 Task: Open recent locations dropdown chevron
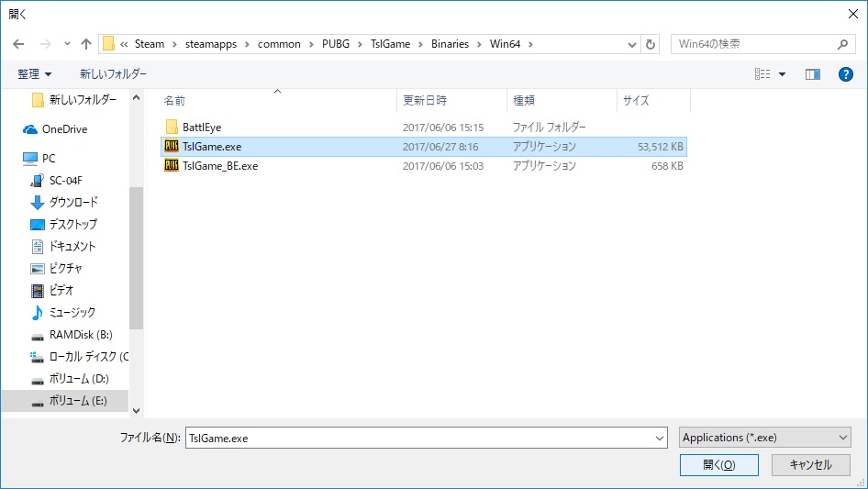[67, 44]
